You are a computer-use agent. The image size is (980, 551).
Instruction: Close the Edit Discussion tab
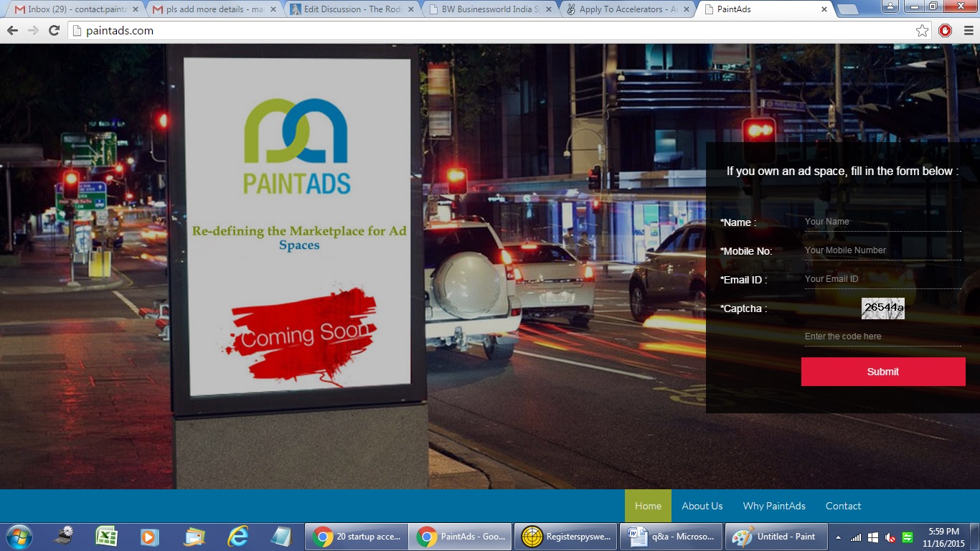pos(411,9)
